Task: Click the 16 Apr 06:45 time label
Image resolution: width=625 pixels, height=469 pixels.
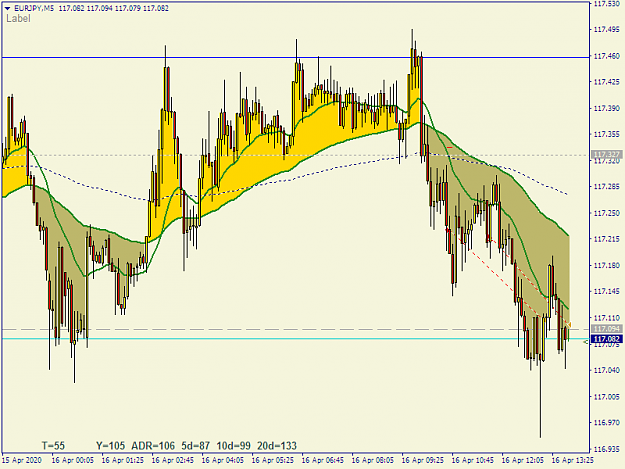Action: (x=323, y=460)
